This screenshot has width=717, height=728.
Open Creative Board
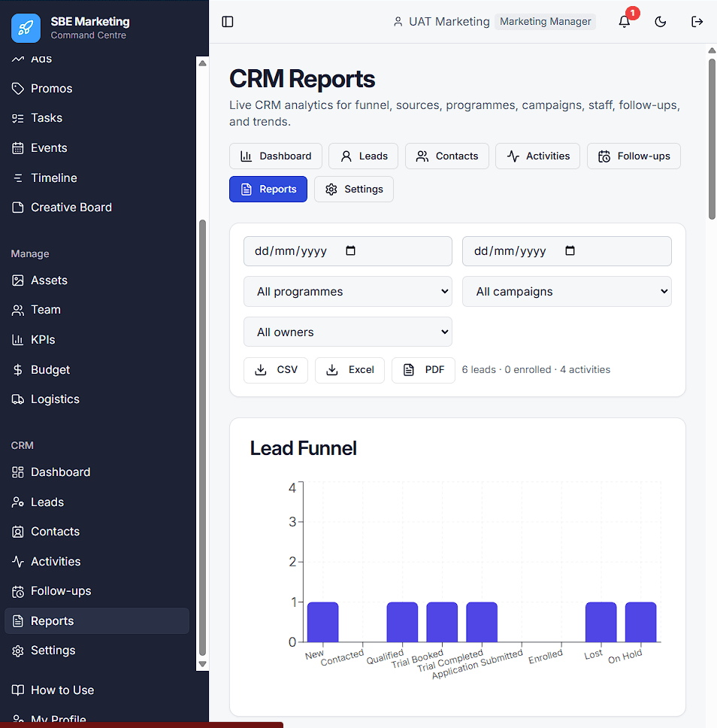tap(97, 208)
